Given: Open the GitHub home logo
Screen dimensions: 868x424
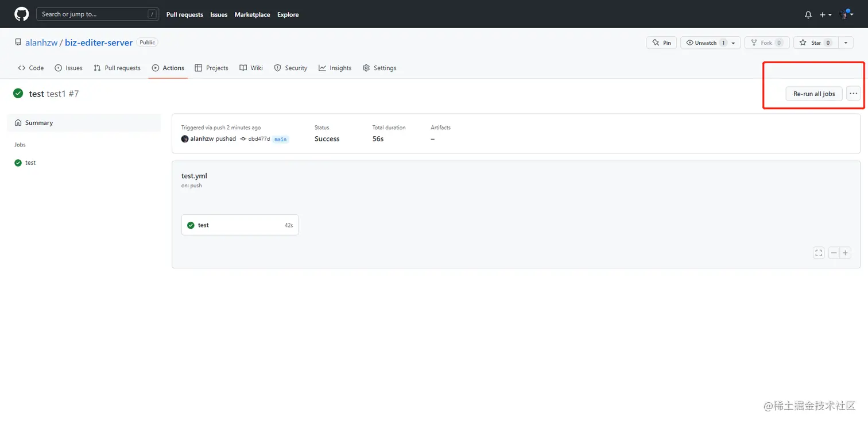Looking at the screenshot, I should [x=21, y=14].
